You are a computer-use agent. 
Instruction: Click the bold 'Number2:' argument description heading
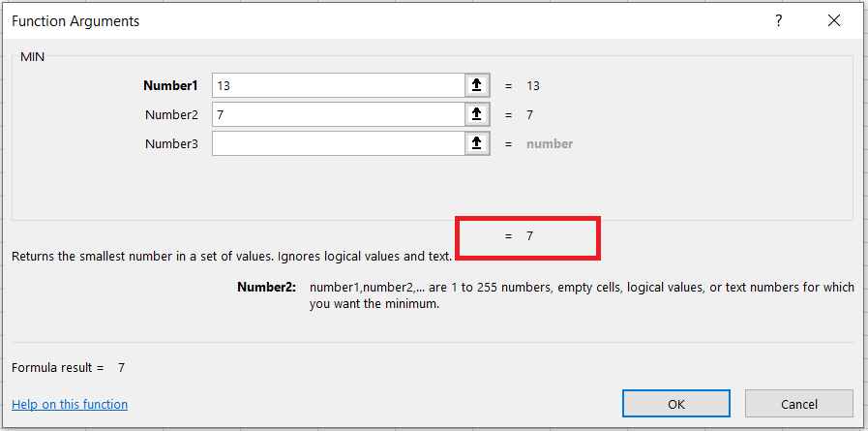tap(266, 288)
